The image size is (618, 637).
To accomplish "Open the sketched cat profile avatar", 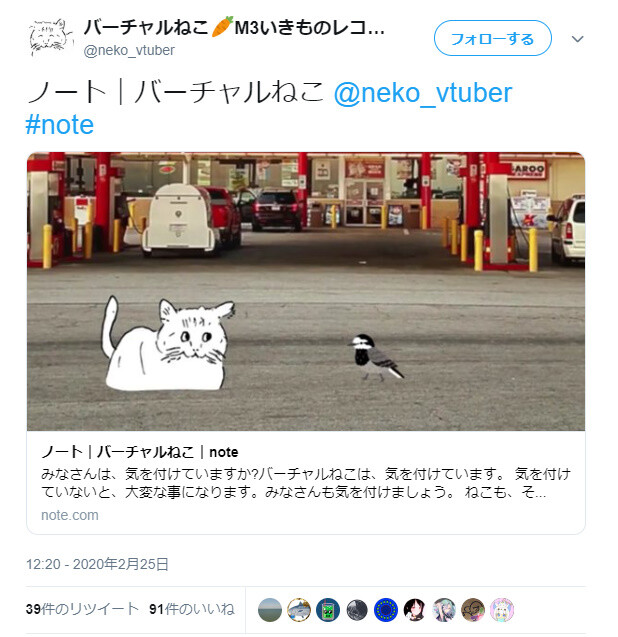I will [x=50, y=37].
